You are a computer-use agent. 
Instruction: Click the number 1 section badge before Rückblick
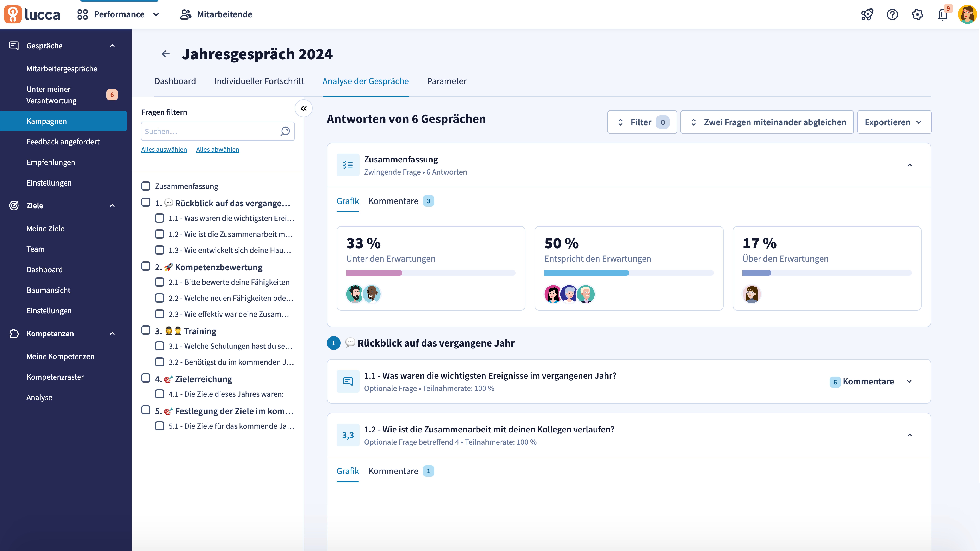click(x=334, y=343)
